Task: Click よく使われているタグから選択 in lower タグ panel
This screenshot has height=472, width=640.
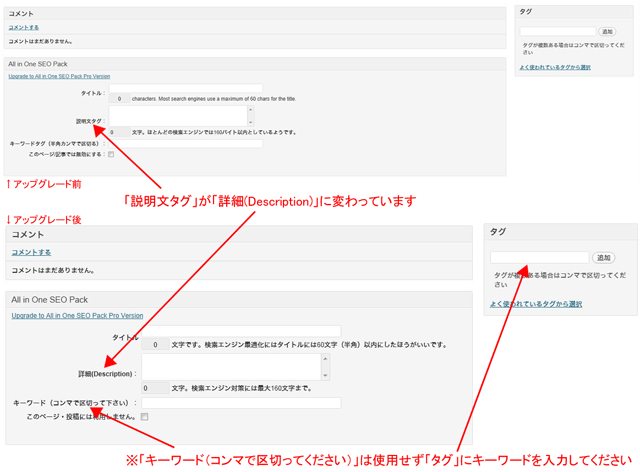Action: [x=536, y=304]
